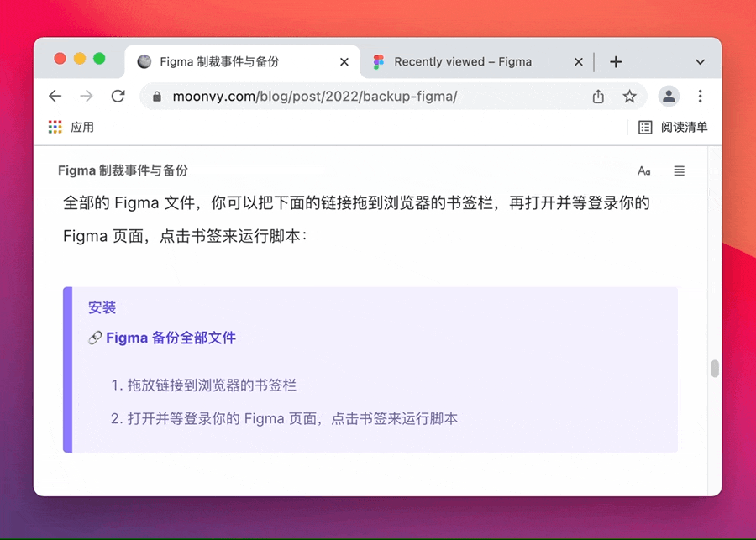Click the moon favicon on the first tab
Screen dimensions: 756x540
point(144,61)
